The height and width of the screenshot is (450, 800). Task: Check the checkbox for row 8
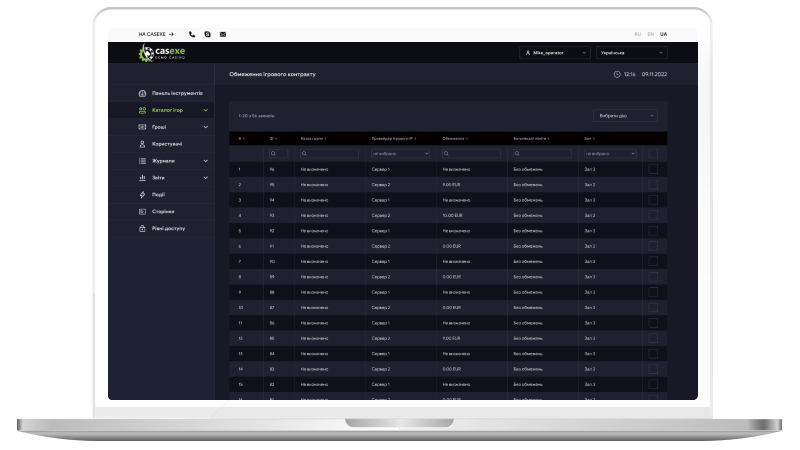pyautogui.click(x=653, y=277)
